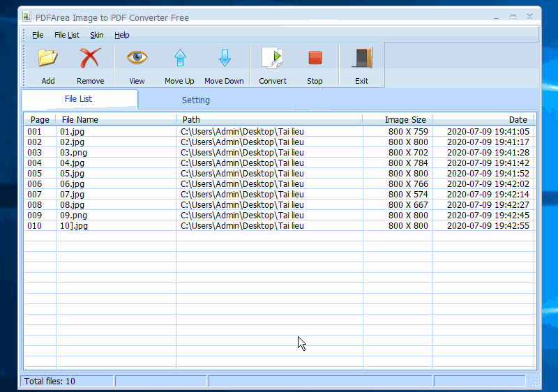Click the Total files: 10 status text

(50, 382)
